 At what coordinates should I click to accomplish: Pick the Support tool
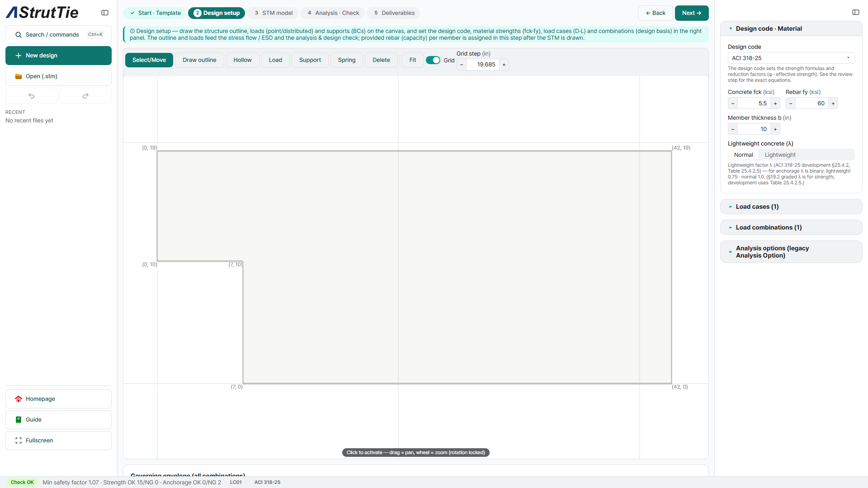pos(310,60)
